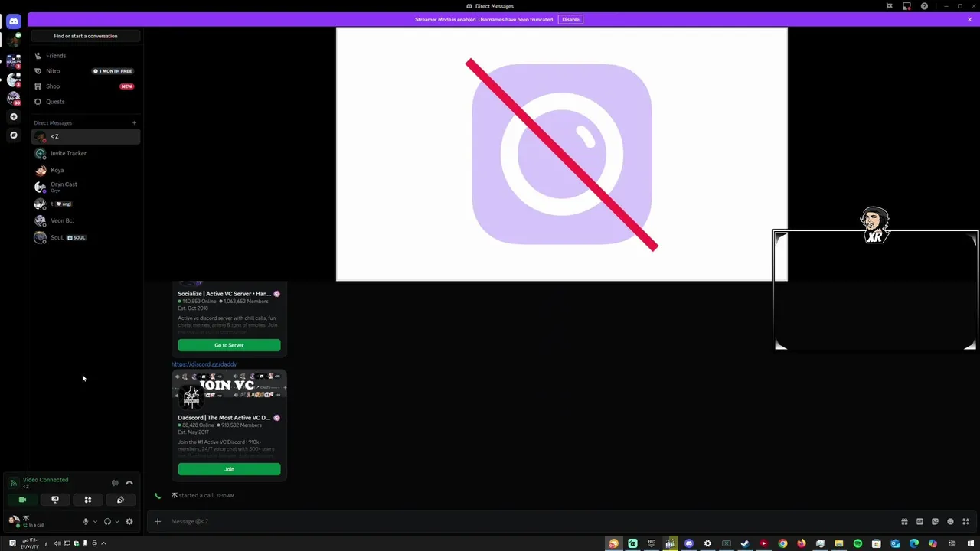Screen dimensions: 980x551
Task: Open Oryn Cast direct message
Action: point(86,187)
